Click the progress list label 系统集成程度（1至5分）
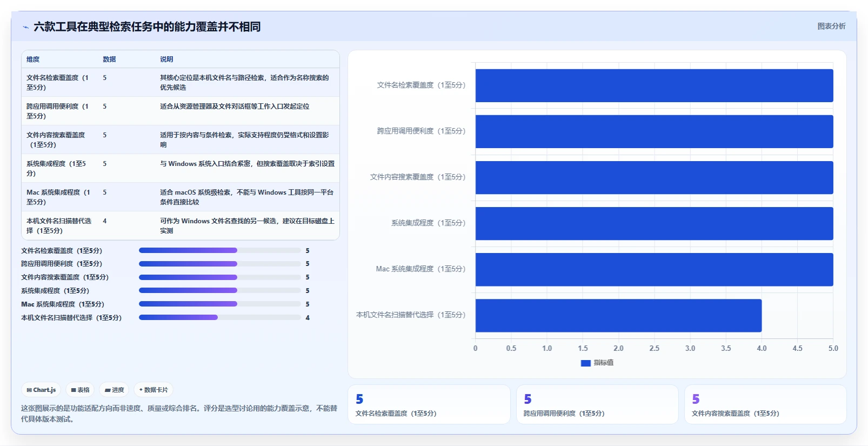Viewport: 868px width, 446px height. 55,291
